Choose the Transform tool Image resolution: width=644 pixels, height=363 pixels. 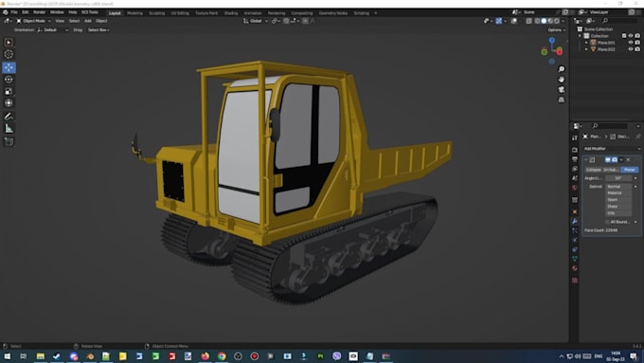point(9,103)
